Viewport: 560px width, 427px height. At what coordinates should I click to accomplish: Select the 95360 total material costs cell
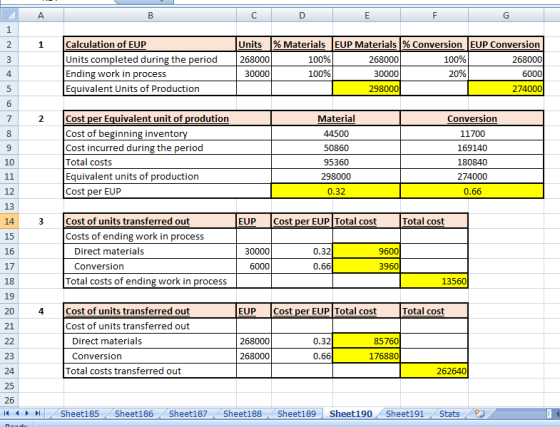click(336, 162)
